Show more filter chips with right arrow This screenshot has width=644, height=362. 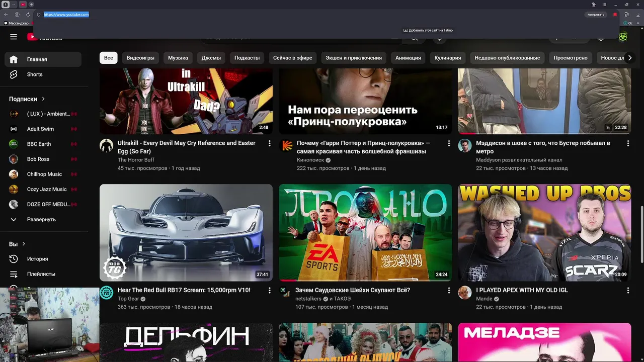coord(629,58)
